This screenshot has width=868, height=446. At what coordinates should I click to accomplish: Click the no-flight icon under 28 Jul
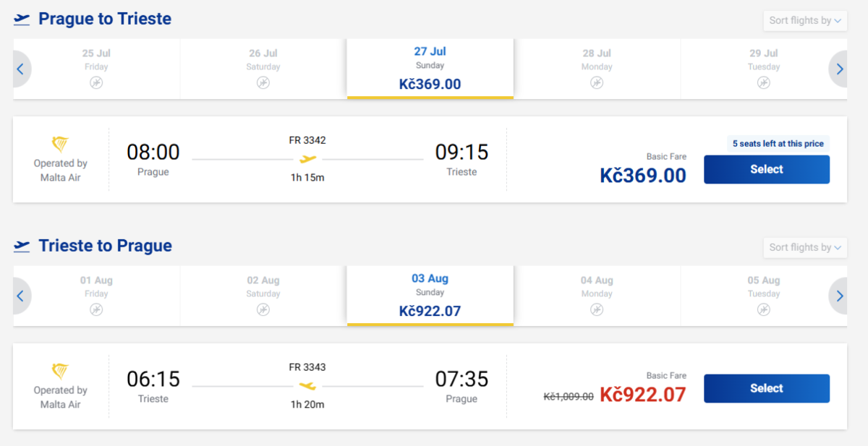pyautogui.click(x=597, y=83)
